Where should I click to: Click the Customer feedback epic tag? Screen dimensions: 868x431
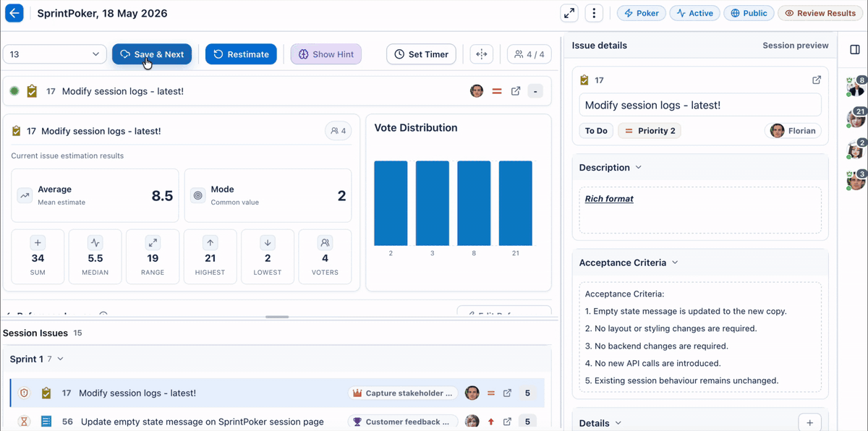point(403,422)
